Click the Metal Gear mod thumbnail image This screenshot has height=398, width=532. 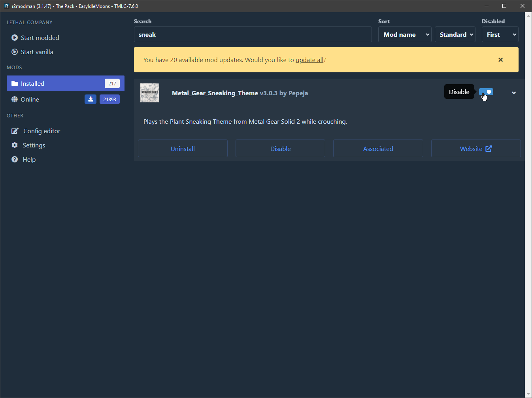pos(150,93)
